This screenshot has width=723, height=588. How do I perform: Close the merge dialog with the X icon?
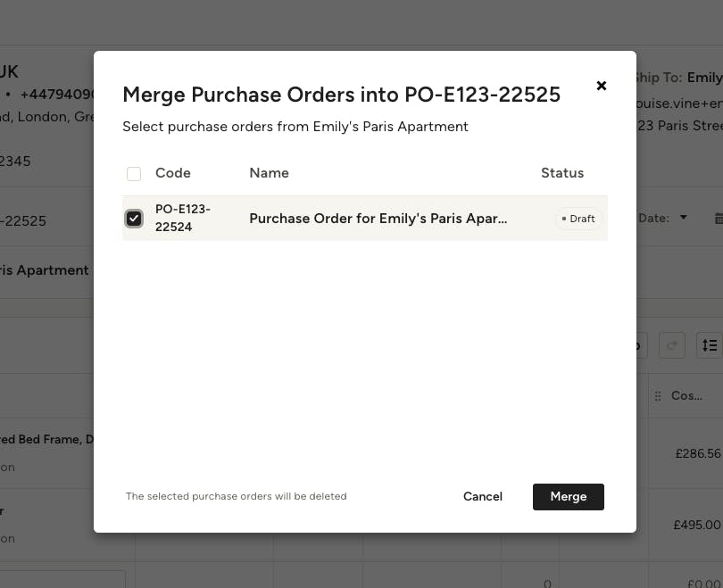pos(602,86)
